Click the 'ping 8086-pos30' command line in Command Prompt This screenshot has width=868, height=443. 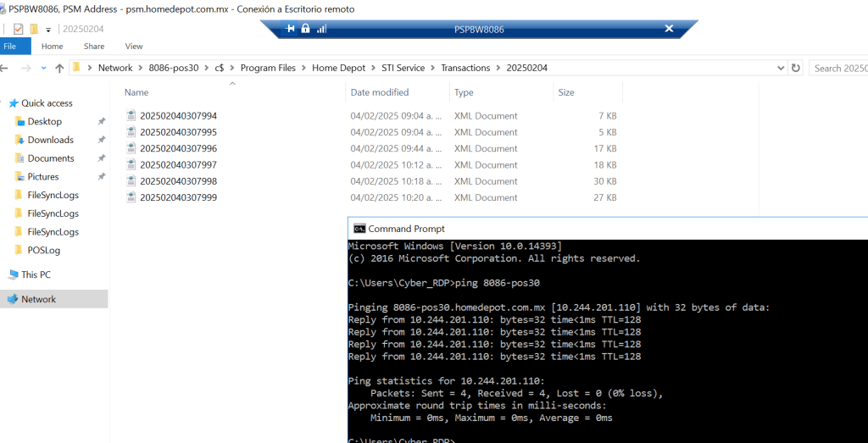pos(444,283)
